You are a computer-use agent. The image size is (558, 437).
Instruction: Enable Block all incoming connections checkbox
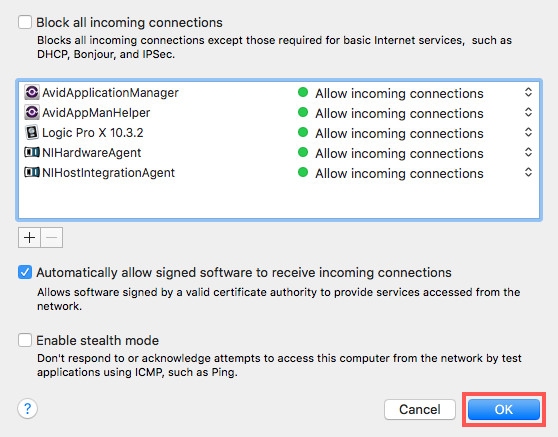pyautogui.click(x=25, y=22)
